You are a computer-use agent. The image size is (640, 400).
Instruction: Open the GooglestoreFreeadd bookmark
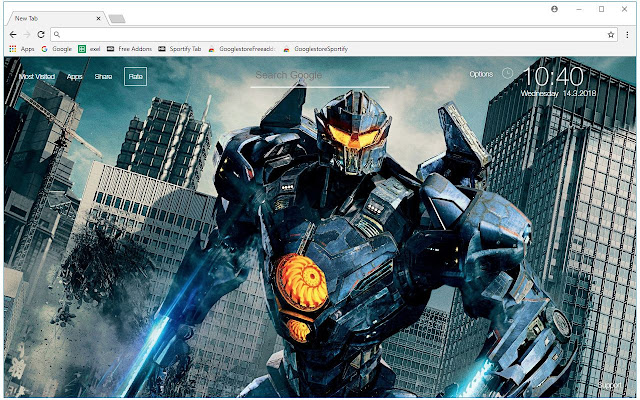[x=242, y=49]
